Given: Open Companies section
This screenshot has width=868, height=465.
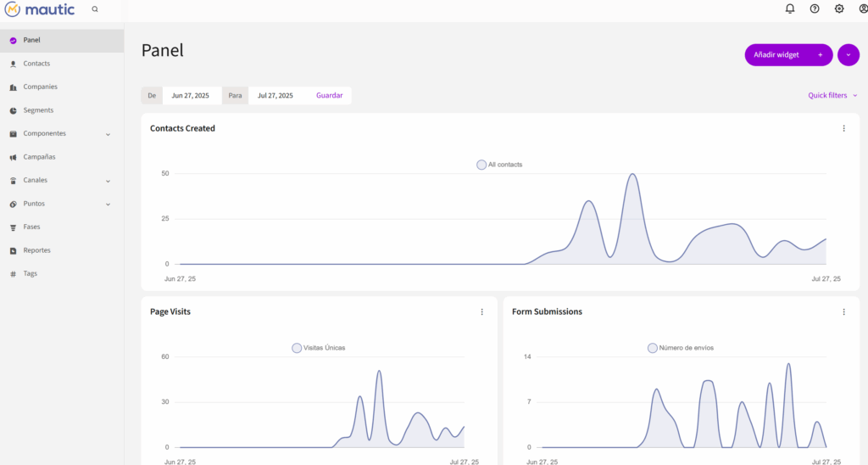Looking at the screenshot, I should pyautogui.click(x=62, y=87).
